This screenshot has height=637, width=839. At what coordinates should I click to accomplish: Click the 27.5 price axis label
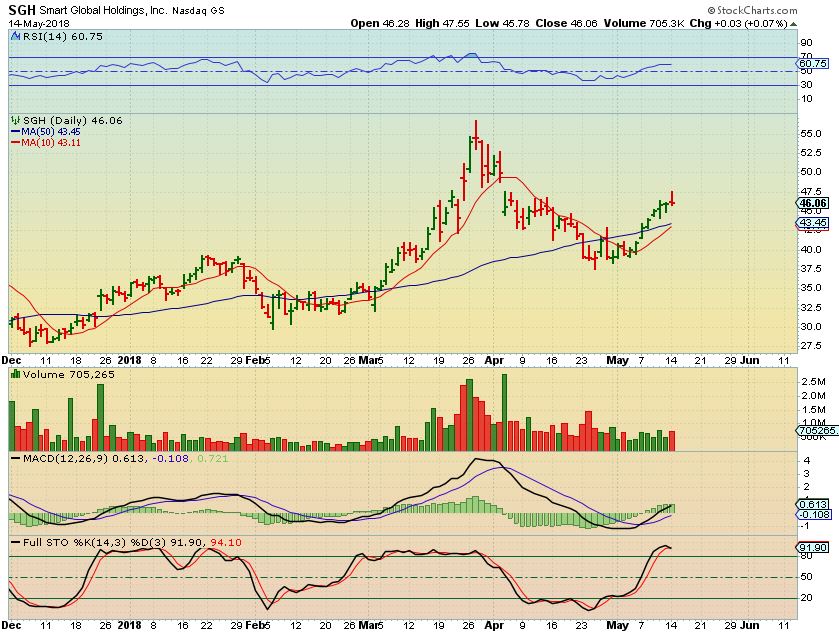(811, 346)
